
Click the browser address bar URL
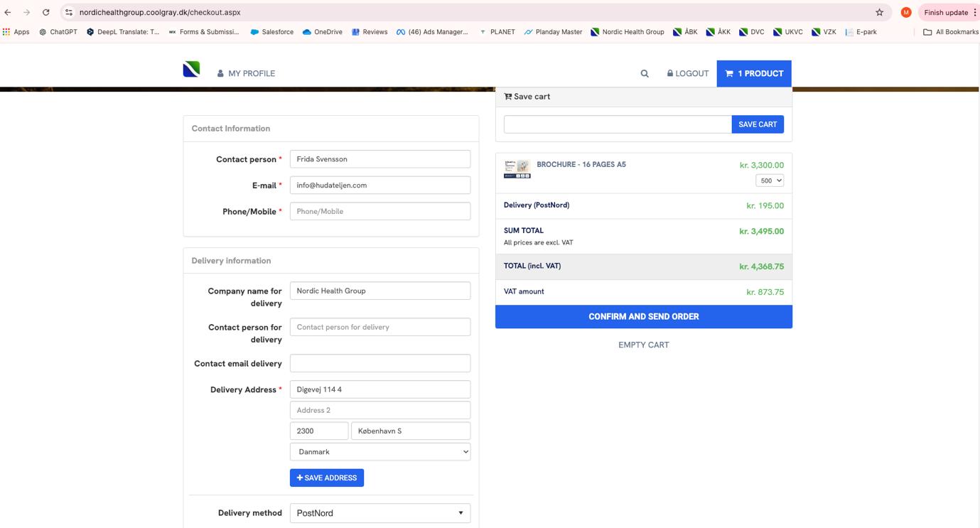tap(160, 12)
